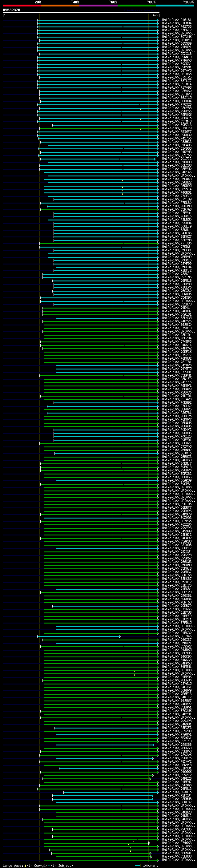The height and width of the screenshot is (868, 197).
Task: Click the UniRef100_B6JVT6 label
Action: (176, 453)
